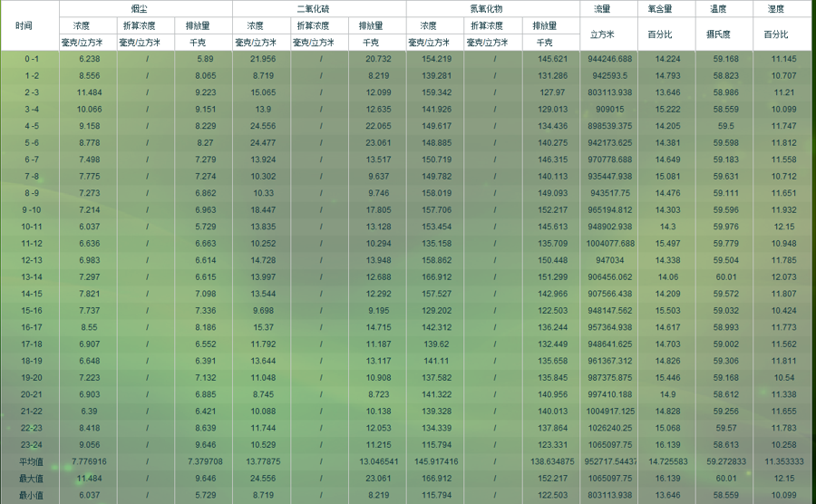Select the 湿度 column header

tap(782, 8)
